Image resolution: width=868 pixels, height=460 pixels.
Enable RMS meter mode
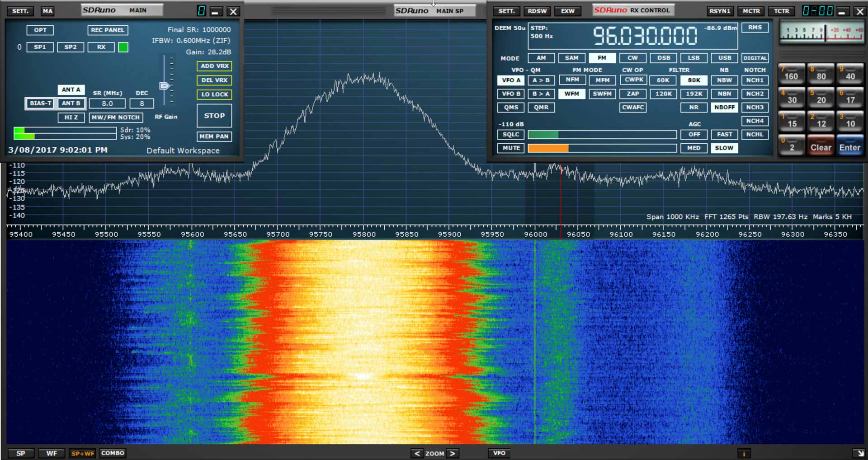pyautogui.click(x=755, y=27)
